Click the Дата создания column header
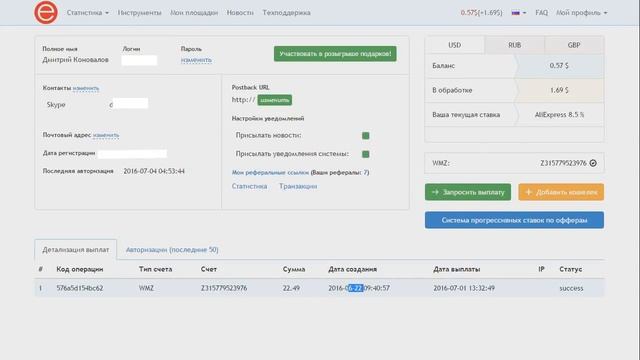Image resolution: width=640 pixels, height=360 pixels. coord(353,269)
